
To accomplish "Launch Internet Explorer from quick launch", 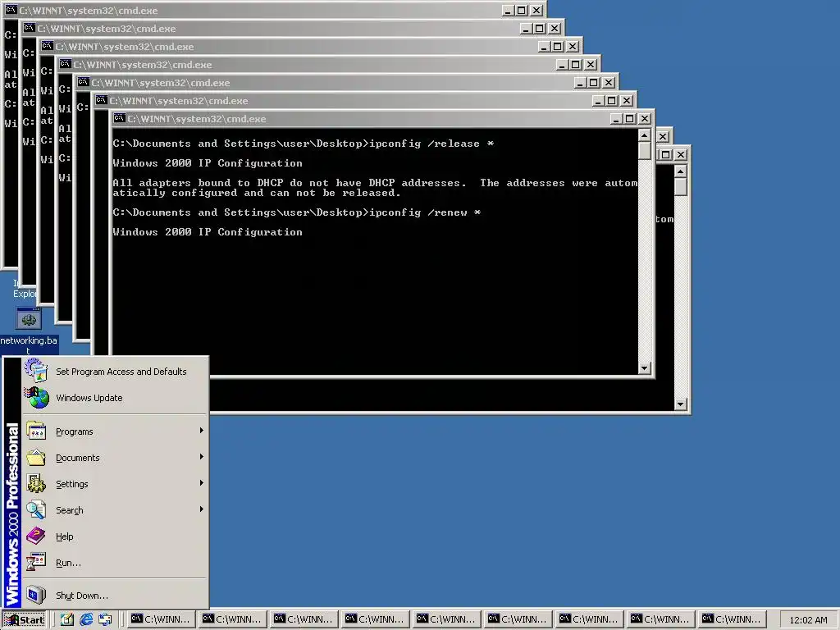I will [x=85, y=619].
